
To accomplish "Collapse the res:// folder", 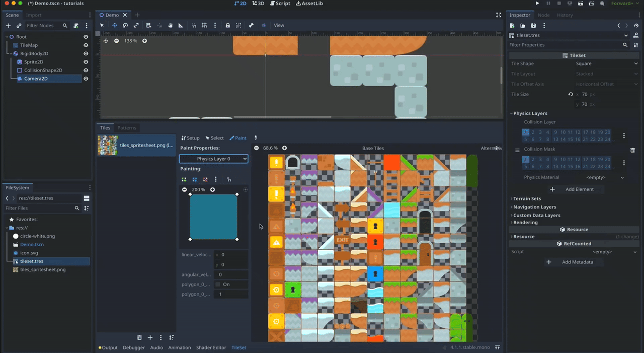I will [x=6, y=228].
